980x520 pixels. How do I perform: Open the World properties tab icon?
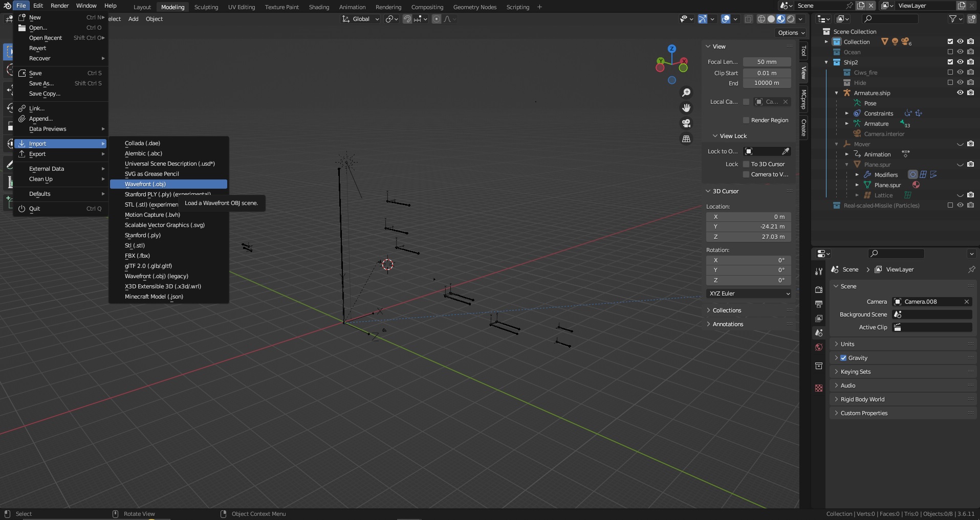click(819, 347)
